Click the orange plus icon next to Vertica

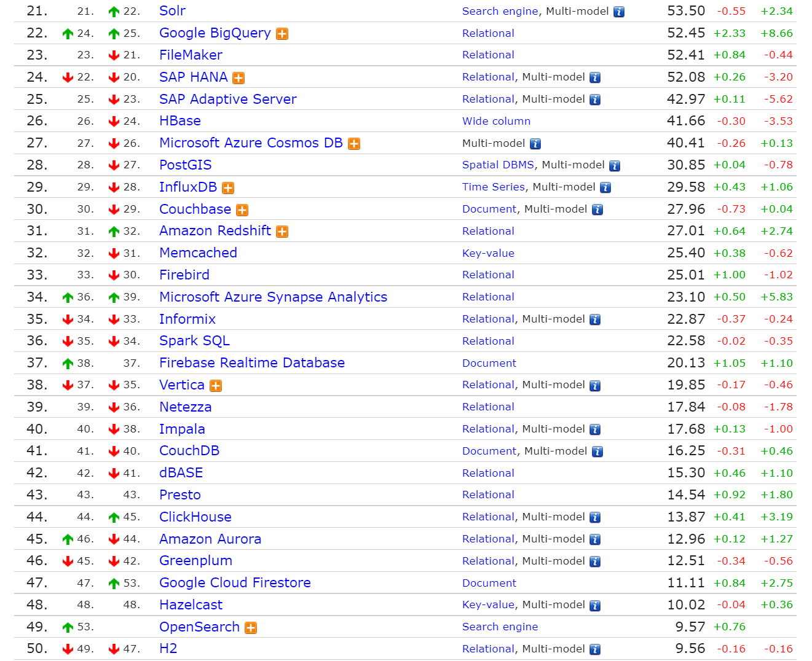(216, 386)
